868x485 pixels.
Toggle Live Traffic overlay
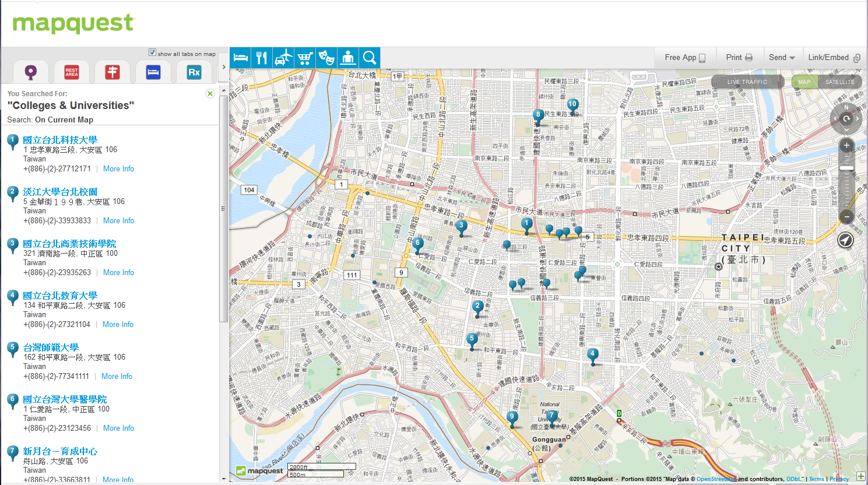click(x=747, y=82)
